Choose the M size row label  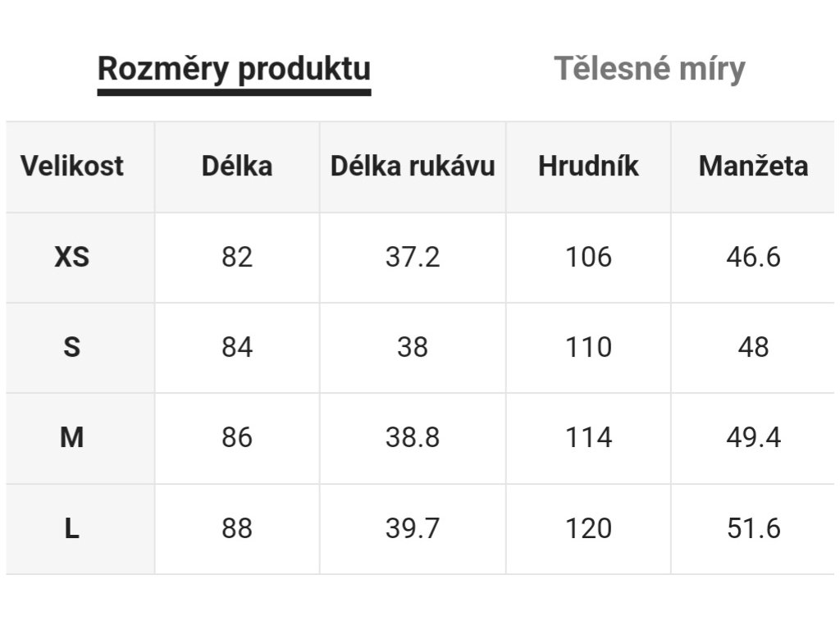(x=72, y=438)
